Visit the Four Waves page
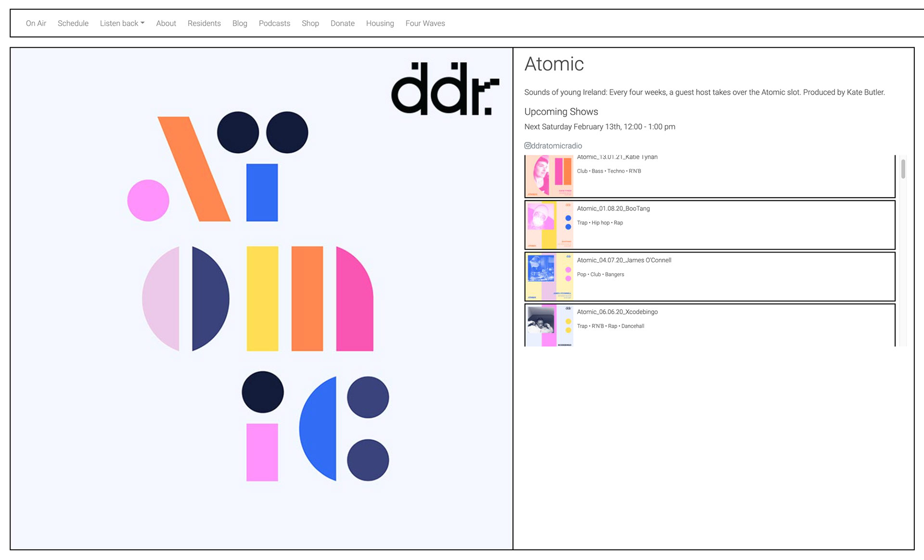924x560 pixels. (x=425, y=23)
